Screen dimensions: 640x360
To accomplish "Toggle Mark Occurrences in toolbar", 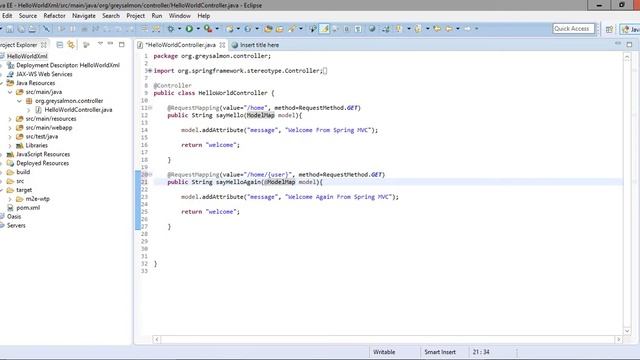I will pos(324,29).
